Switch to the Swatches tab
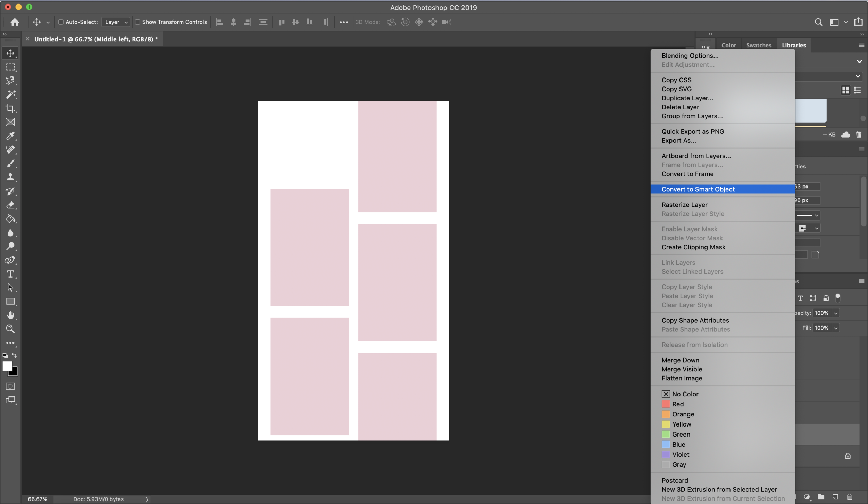The height and width of the screenshot is (504, 868). tap(759, 45)
